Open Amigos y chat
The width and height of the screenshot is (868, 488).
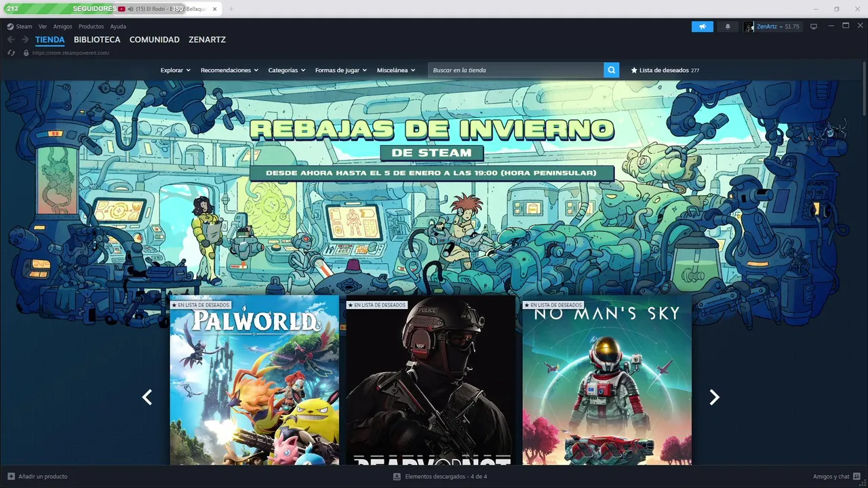click(x=831, y=476)
